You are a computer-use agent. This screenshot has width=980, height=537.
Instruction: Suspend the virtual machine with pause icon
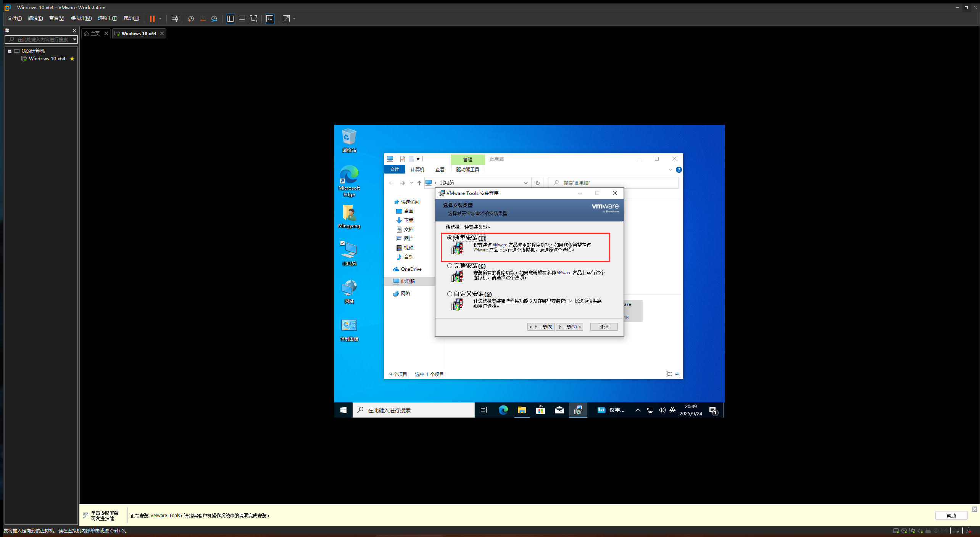click(152, 19)
